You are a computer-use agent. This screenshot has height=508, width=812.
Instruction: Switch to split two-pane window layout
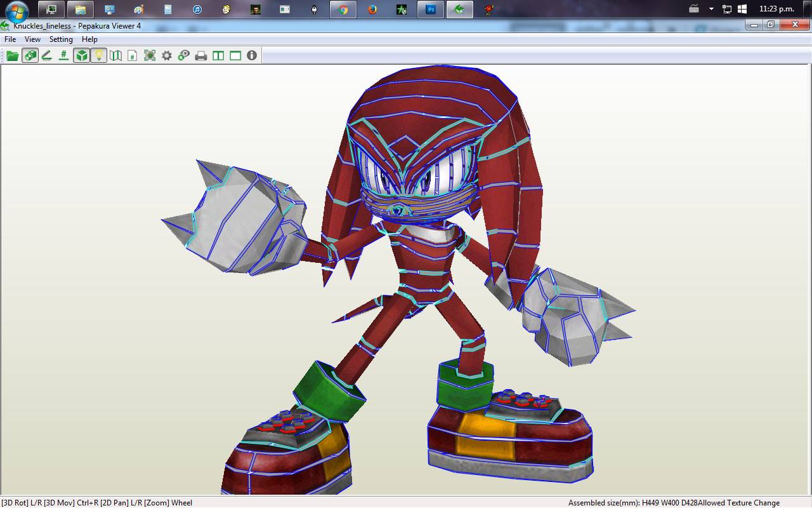click(x=218, y=56)
